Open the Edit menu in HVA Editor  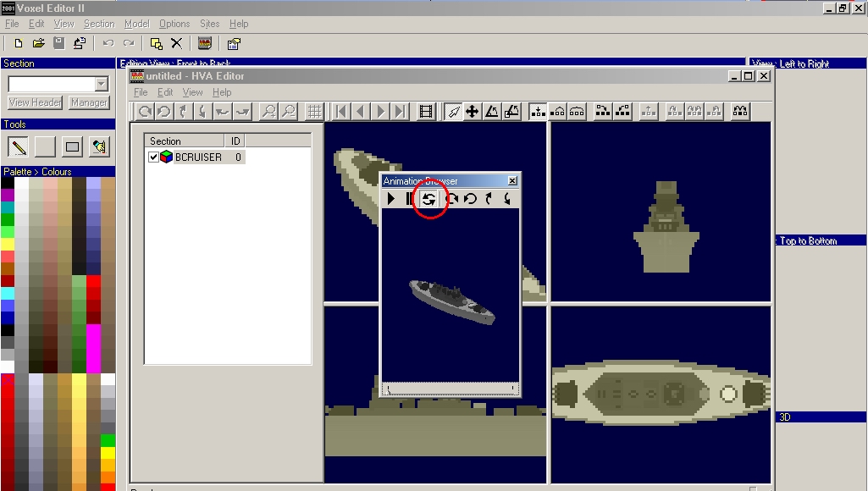click(165, 92)
